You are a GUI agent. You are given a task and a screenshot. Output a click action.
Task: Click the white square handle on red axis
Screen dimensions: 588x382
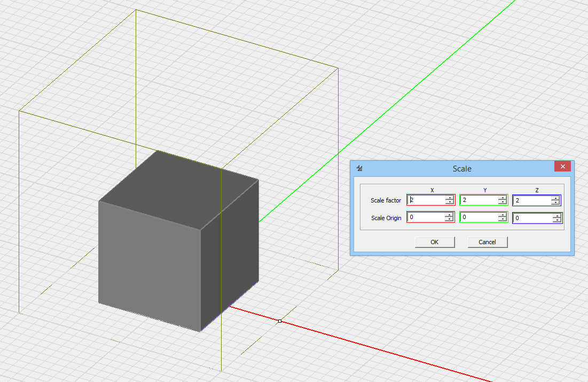[280, 321]
